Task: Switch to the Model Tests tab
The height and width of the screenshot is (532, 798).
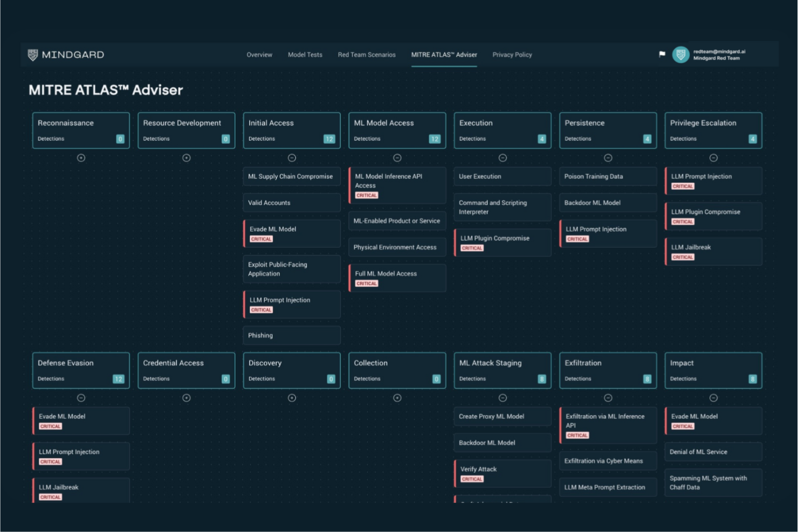Action: tap(305, 55)
